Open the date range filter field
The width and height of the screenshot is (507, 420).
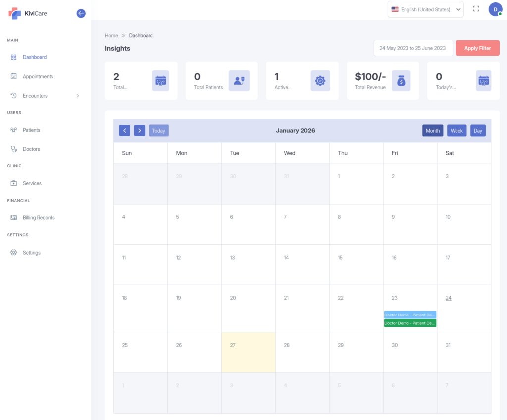[x=412, y=48]
